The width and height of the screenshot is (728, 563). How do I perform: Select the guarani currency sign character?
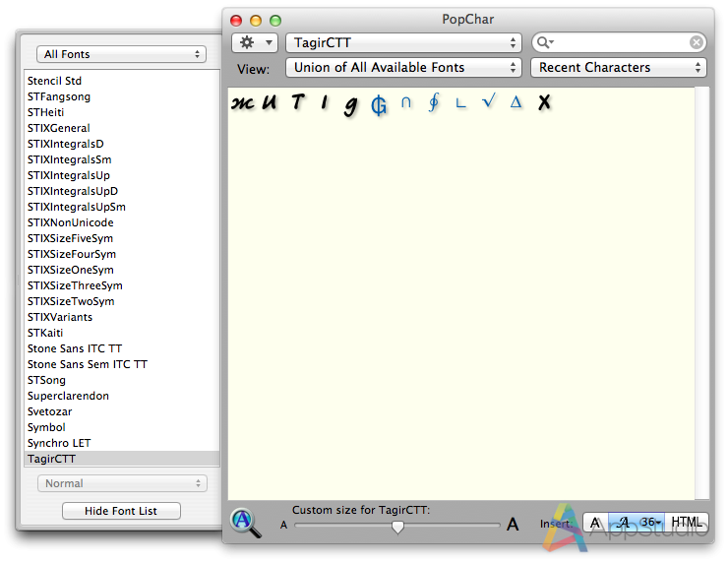pyautogui.click(x=379, y=104)
